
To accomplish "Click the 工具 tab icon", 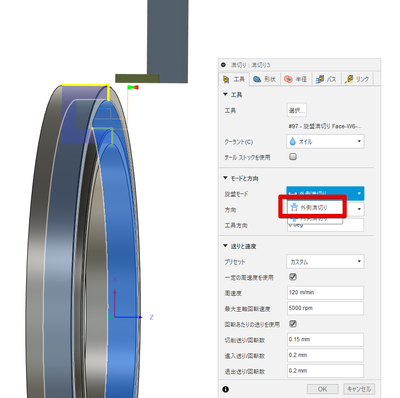I will [226, 79].
